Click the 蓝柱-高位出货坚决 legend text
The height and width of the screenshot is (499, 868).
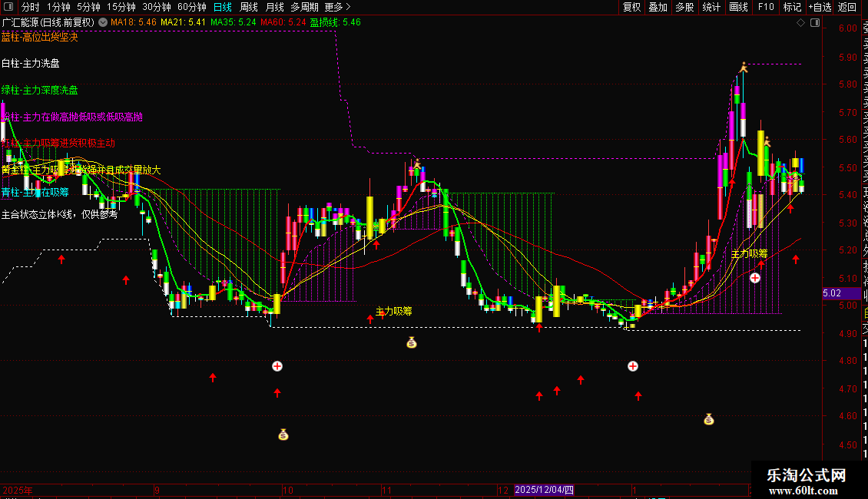39,37
